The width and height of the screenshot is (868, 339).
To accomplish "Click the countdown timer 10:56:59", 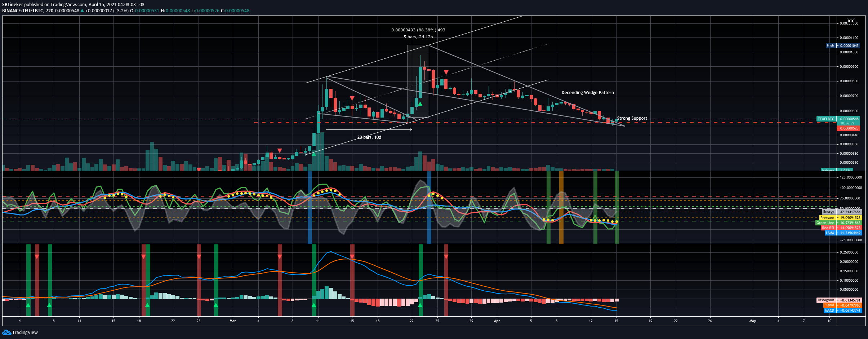I will point(847,123).
